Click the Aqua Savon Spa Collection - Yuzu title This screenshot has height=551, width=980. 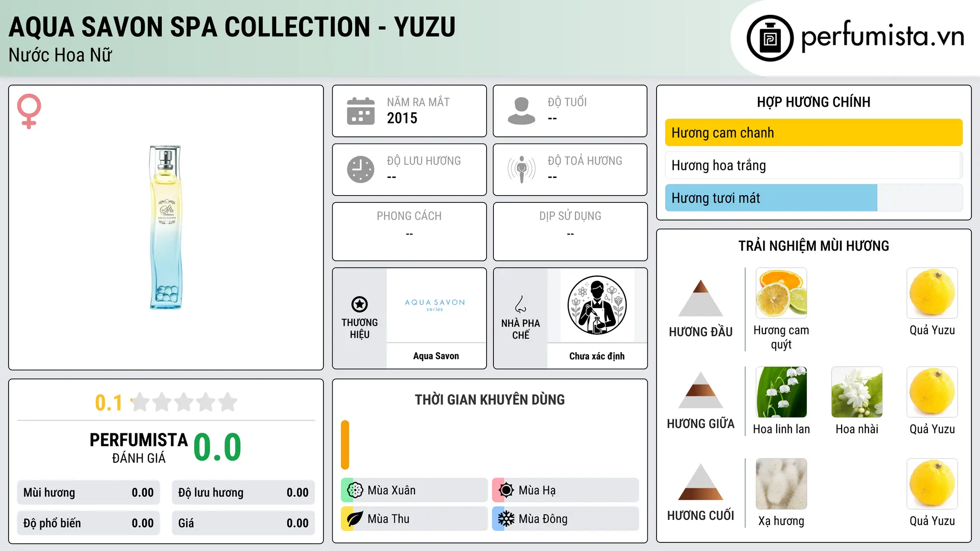click(x=232, y=27)
